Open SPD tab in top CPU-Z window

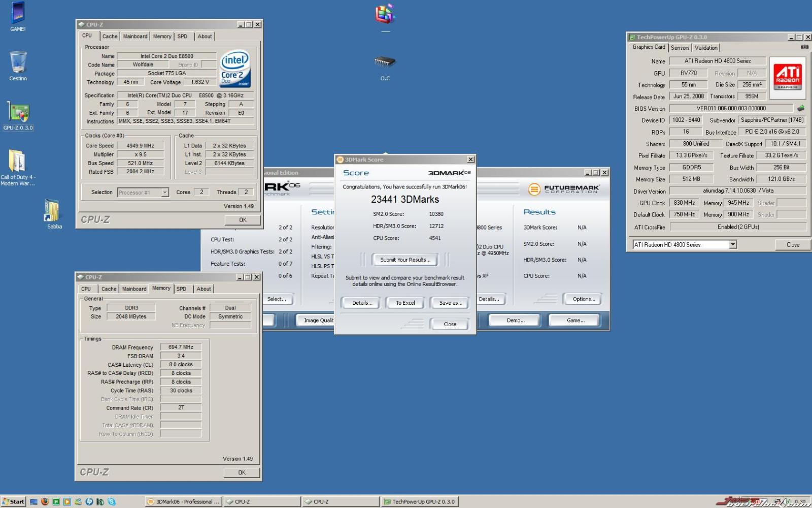pos(182,37)
